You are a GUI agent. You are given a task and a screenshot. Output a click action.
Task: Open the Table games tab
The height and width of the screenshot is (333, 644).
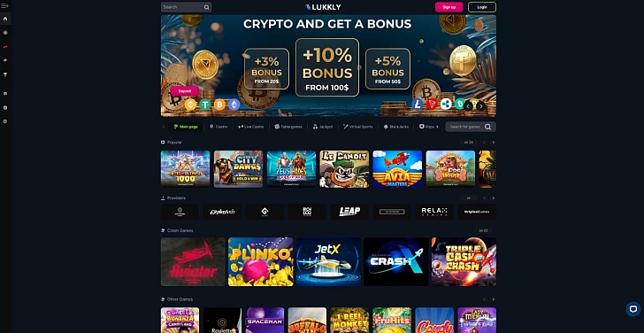pos(288,127)
